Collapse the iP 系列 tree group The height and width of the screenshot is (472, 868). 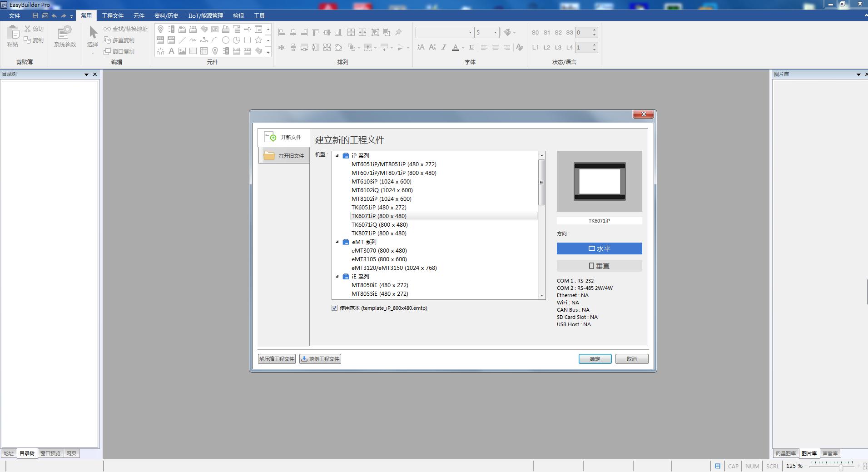pyautogui.click(x=337, y=155)
